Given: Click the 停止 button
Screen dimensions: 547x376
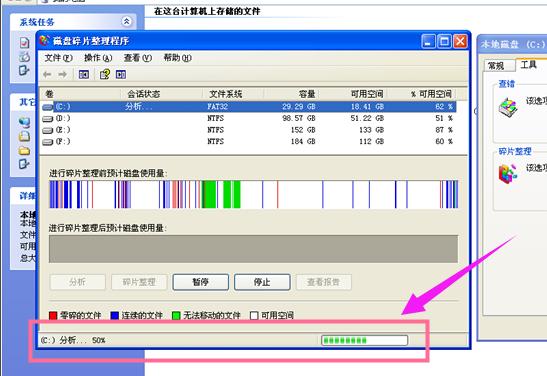Looking at the screenshot, I should (262, 282).
